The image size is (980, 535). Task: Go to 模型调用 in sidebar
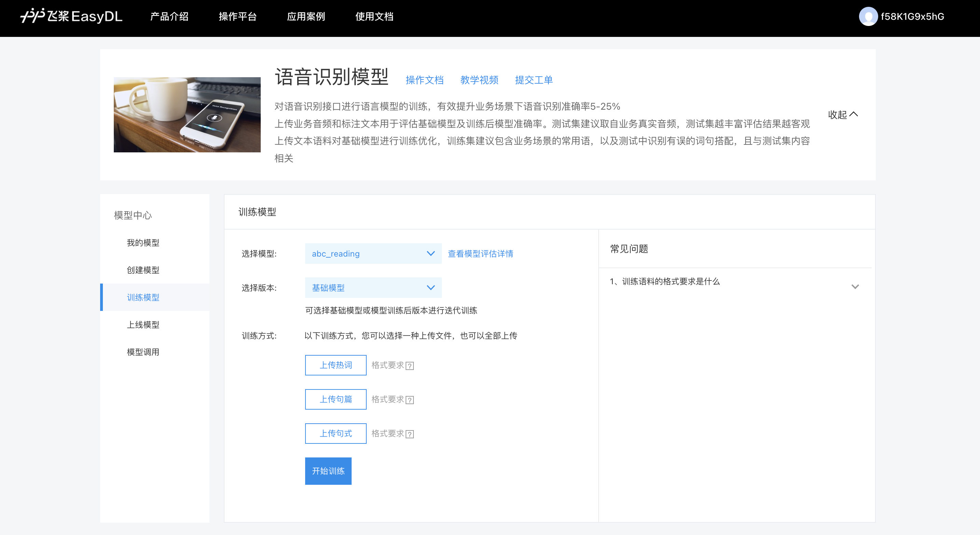[143, 352]
